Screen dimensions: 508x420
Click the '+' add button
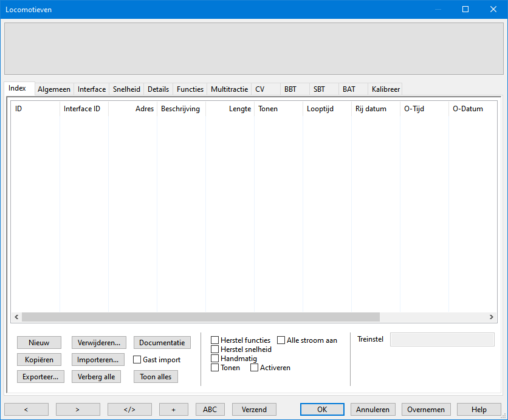pyautogui.click(x=173, y=409)
